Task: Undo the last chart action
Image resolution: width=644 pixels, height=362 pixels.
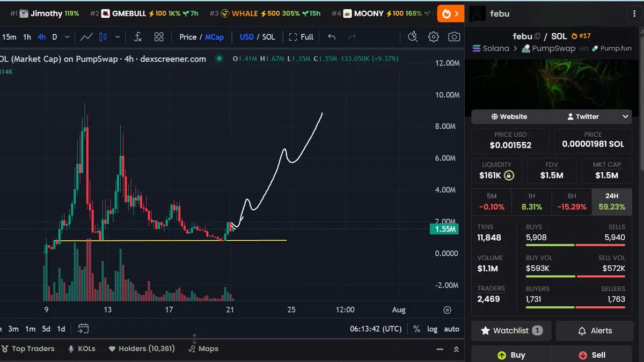Action: [332, 37]
